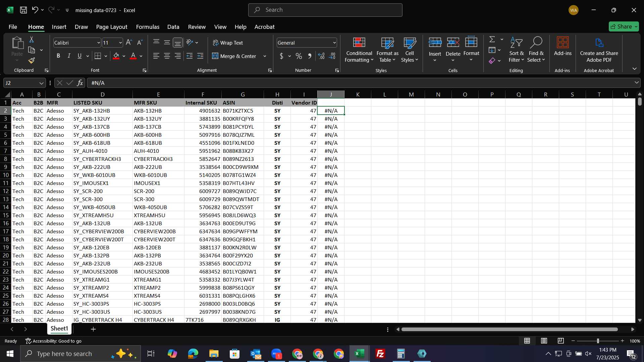
Task: Open Cell Styles gallery
Action: coord(410,50)
